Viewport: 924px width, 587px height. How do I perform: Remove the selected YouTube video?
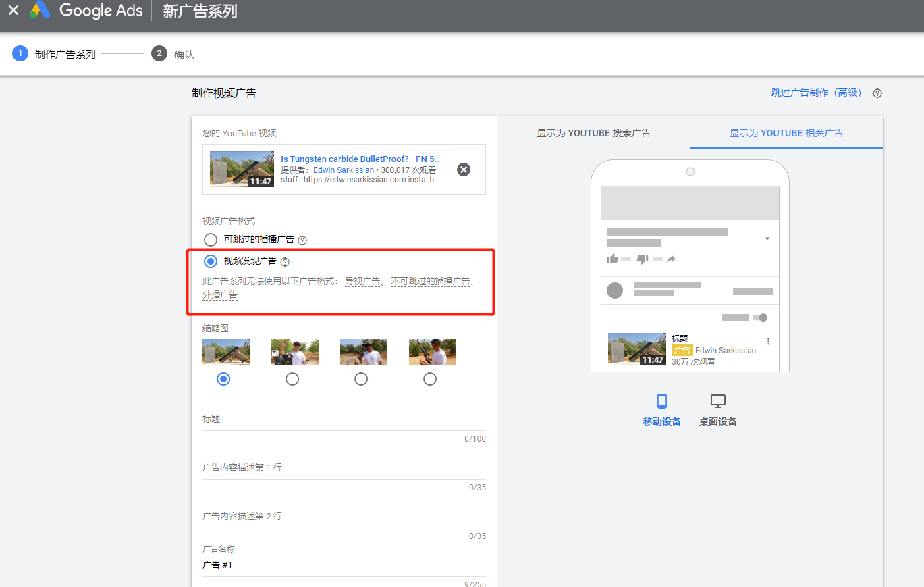point(464,170)
